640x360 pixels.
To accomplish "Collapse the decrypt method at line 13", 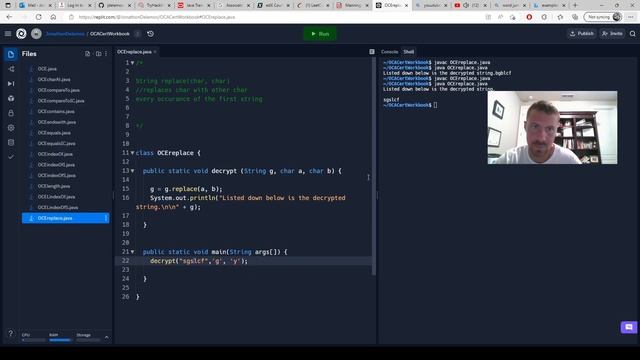I will pyautogui.click(x=132, y=171).
